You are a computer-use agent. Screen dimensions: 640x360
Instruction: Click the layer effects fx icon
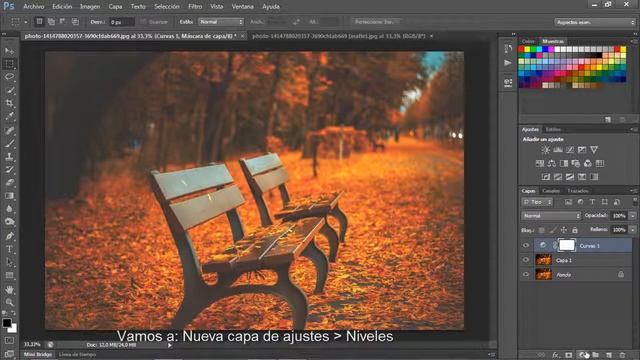(556, 355)
